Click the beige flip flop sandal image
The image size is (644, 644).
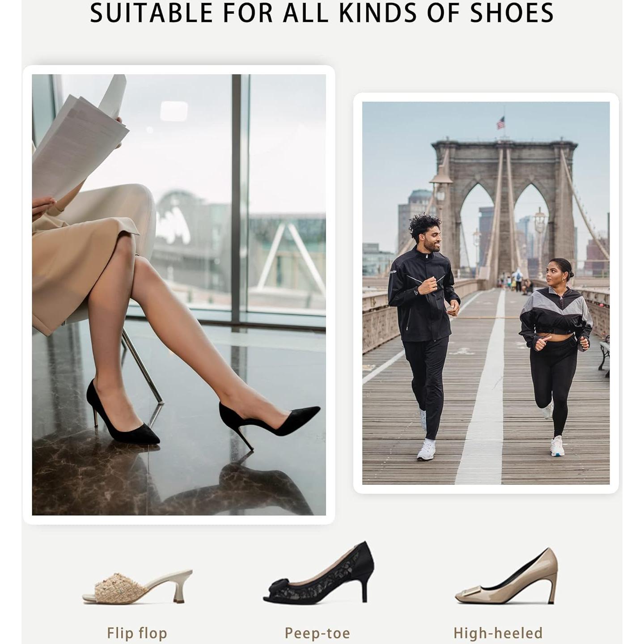click(x=137, y=586)
